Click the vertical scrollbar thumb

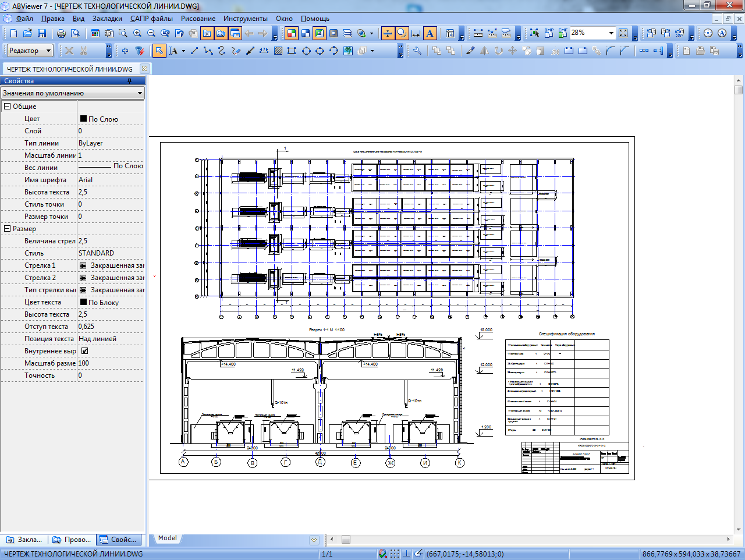739,90
